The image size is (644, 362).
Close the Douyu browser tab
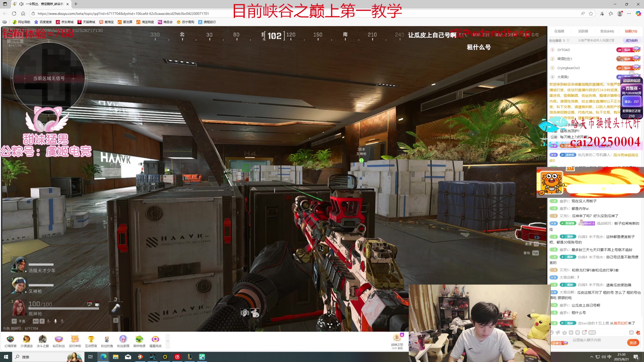[67, 4]
